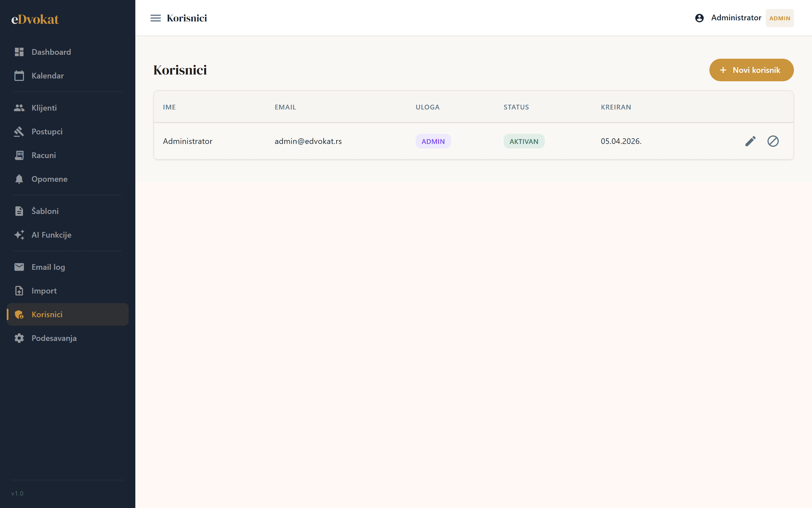This screenshot has height=508, width=812.
Task: Click the ULOGA column header
Action: click(427, 107)
